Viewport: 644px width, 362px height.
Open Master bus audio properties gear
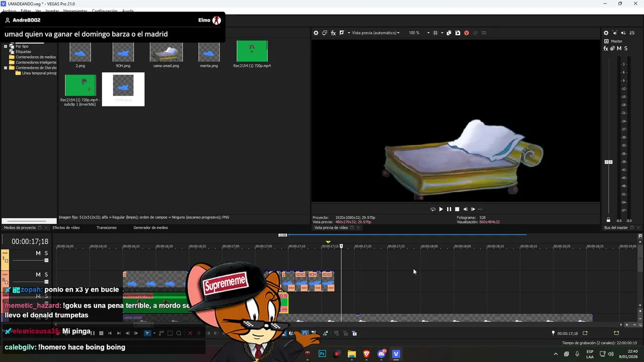point(606,33)
